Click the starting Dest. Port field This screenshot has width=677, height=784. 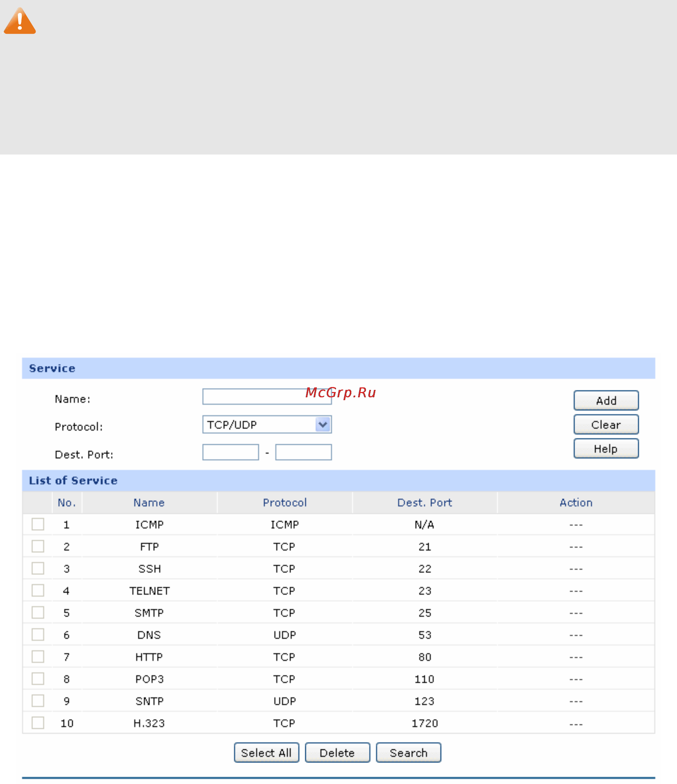(x=231, y=452)
